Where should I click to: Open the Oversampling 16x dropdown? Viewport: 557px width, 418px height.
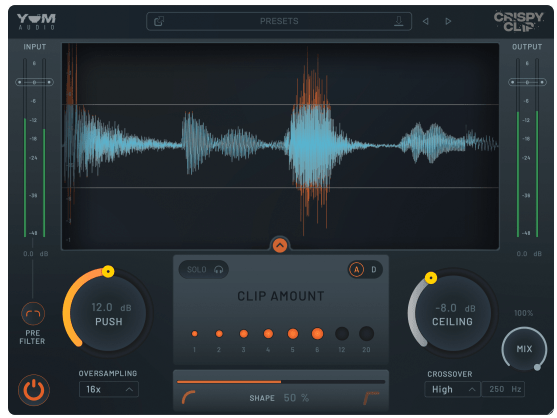(109, 390)
